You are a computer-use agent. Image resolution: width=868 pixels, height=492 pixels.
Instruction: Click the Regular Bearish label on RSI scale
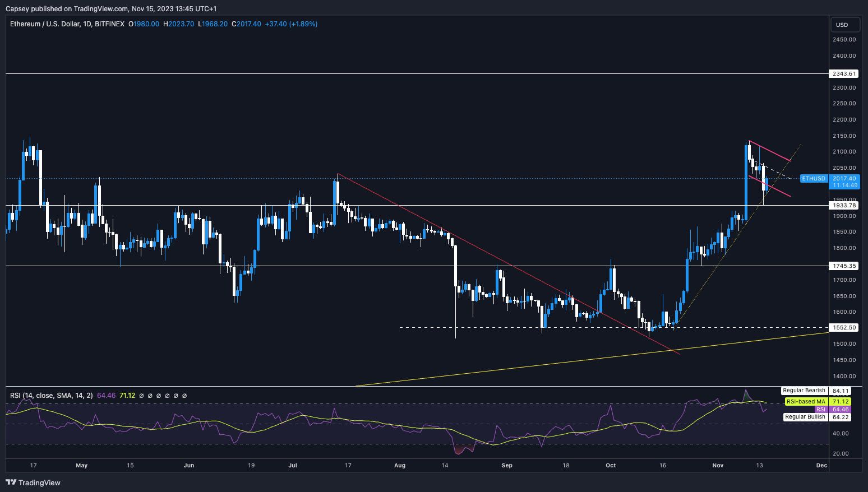pyautogui.click(x=804, y=391)
